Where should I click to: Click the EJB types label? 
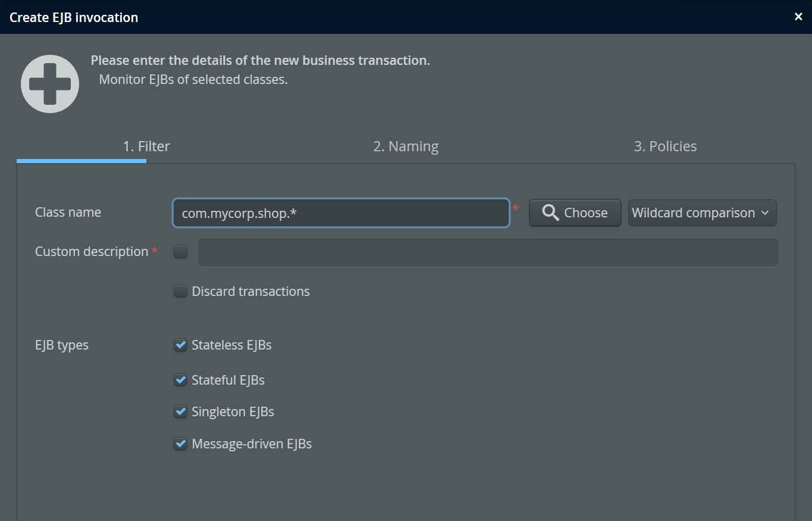click(62, 345)
